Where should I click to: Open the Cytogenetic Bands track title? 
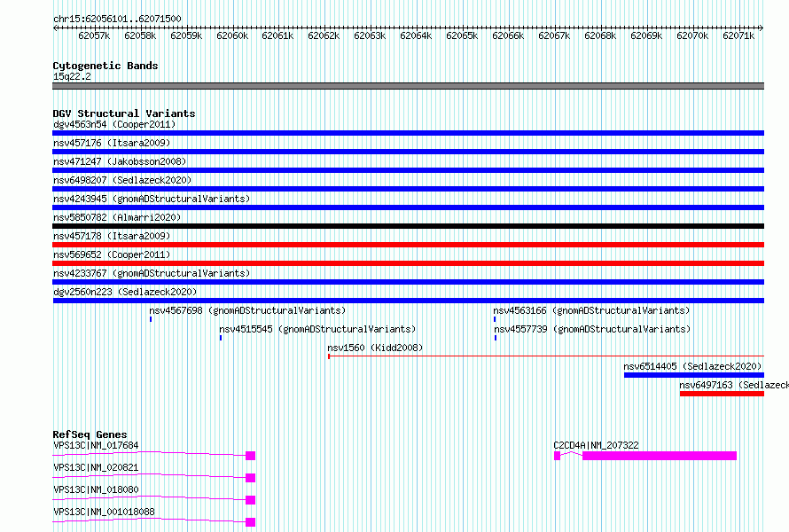pos(105,66)
